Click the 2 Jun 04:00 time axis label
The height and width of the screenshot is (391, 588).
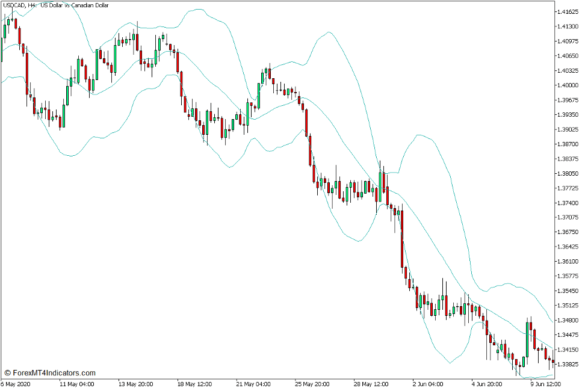point(429,383)
